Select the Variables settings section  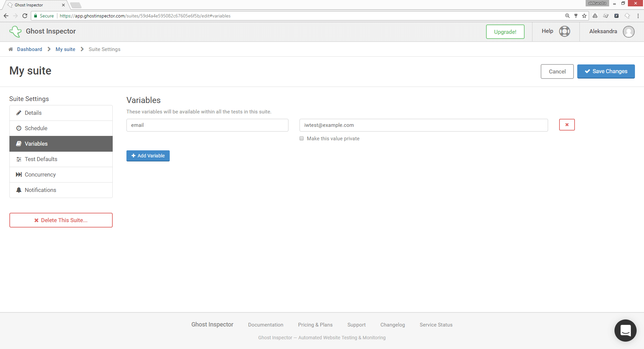[61, 144]
